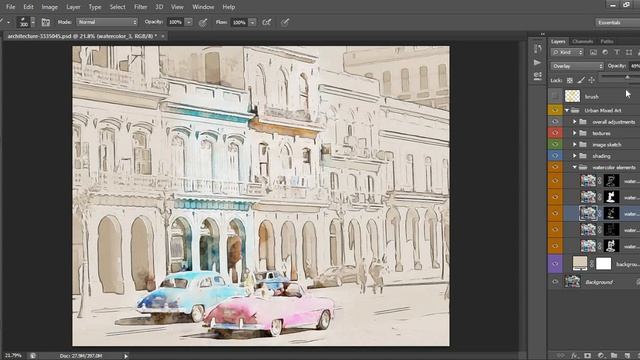
Task: Click the brush Opacity 100% field
Action: 176,22
